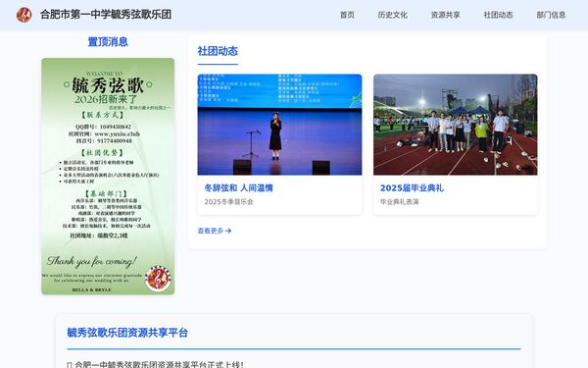Open the 2026招新 recruitment poster image
This screenshot has height=368, width=588.
(x=108, y=176)
